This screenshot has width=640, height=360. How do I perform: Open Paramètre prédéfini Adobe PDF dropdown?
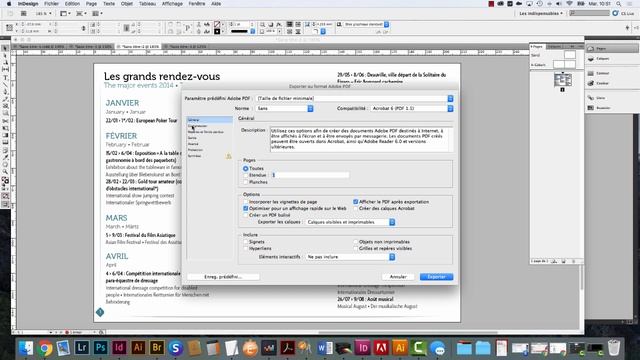(x=355, y=98)
